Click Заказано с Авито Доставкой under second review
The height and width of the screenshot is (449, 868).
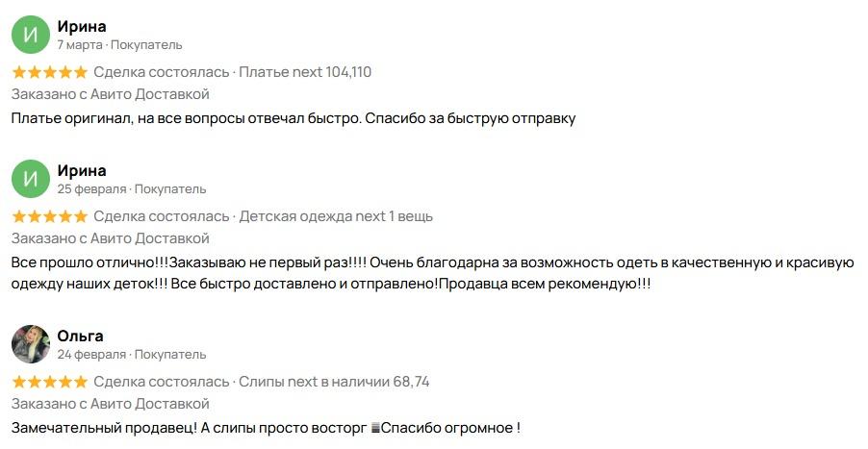[x=110, y=238]
